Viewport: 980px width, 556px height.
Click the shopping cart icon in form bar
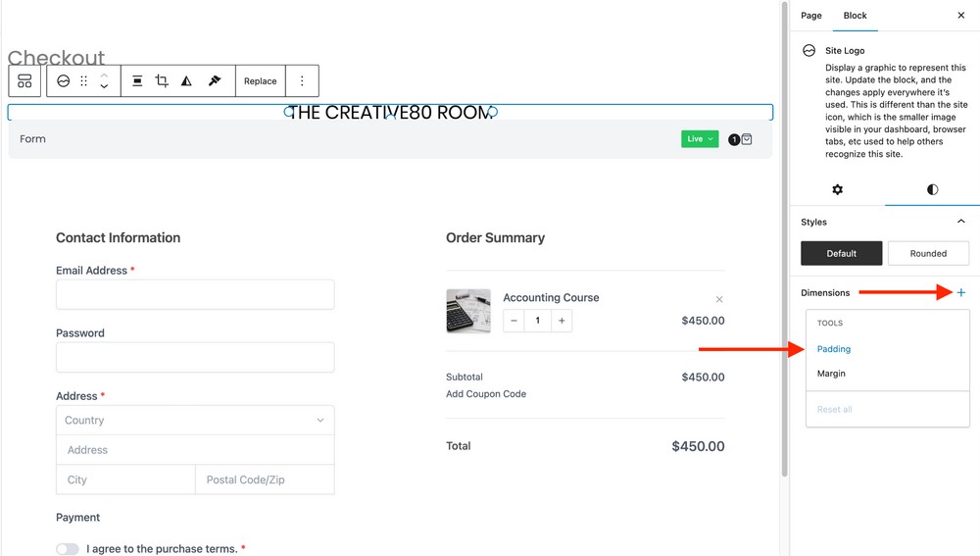pyautogui.click(x=747, y=139)
